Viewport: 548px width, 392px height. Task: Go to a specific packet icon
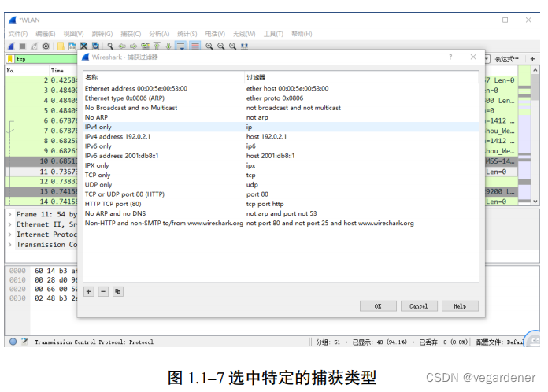[x=145, y=46]
